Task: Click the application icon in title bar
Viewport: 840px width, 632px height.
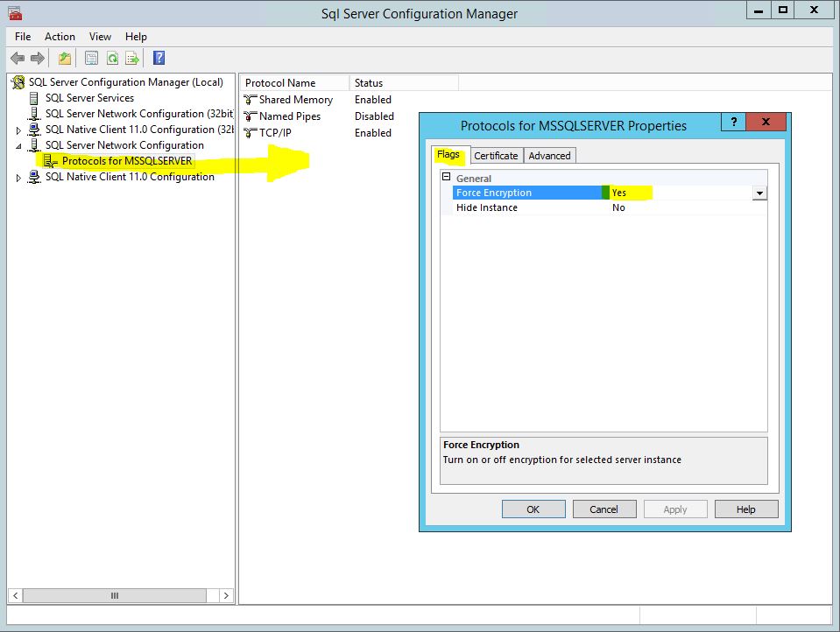Action: click(x=15, y=13)
